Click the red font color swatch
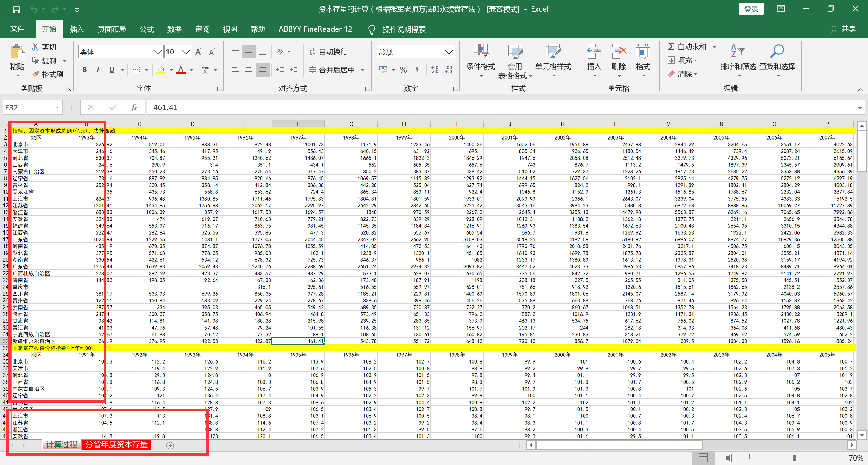The height and width of the screenshot is (465, 868). coord(181,70)
